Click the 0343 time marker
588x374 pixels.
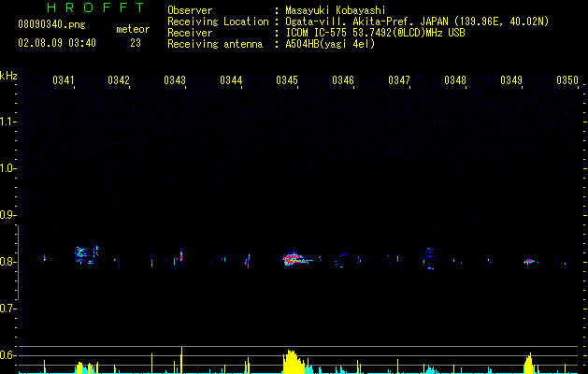tap(175, 80)
